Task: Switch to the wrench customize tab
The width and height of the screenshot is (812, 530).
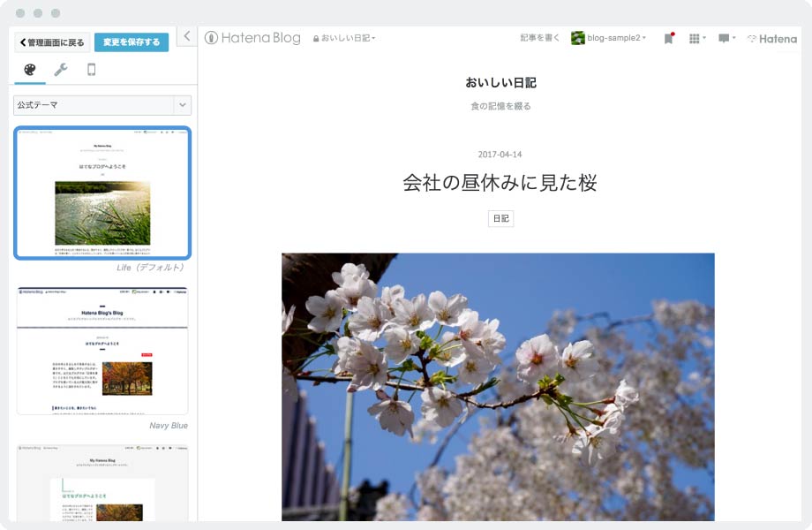Action: click(x=61, y=70)
